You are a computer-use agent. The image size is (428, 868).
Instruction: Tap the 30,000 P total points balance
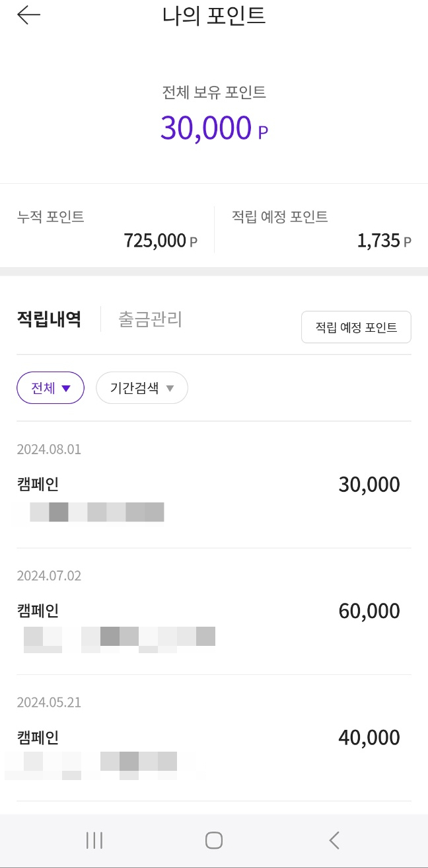(x=213, y=128)
